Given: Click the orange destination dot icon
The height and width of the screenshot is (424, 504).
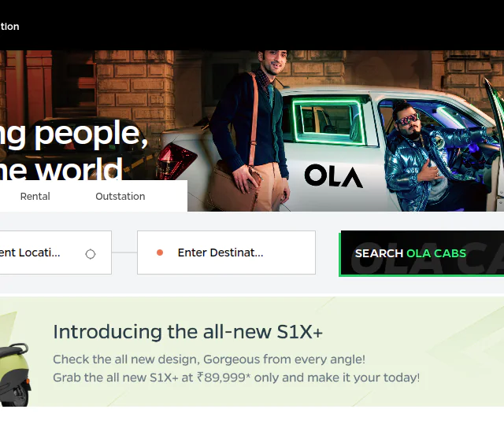Looking at the screenshot, I should (x=160, y=253).
